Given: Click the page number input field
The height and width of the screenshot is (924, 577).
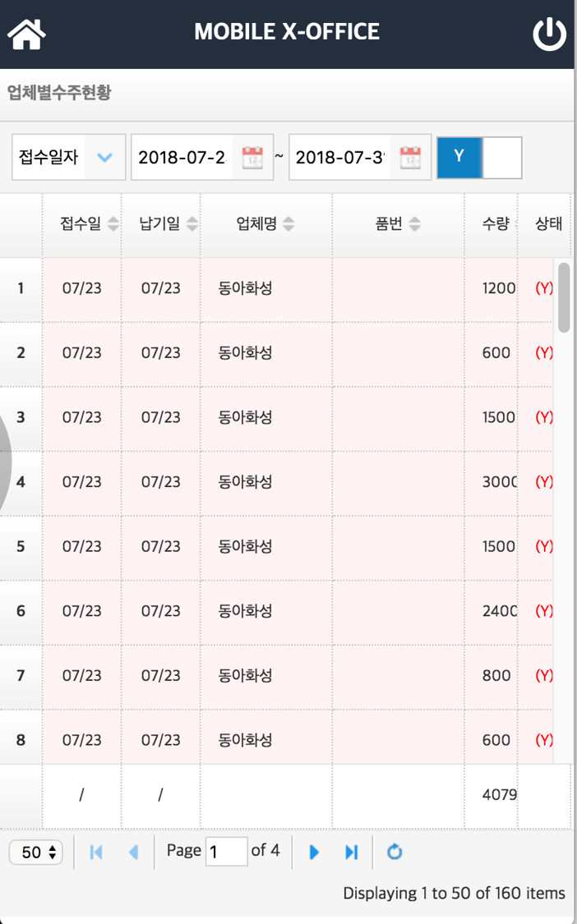Looking at the screenshot, I should 227,852.
